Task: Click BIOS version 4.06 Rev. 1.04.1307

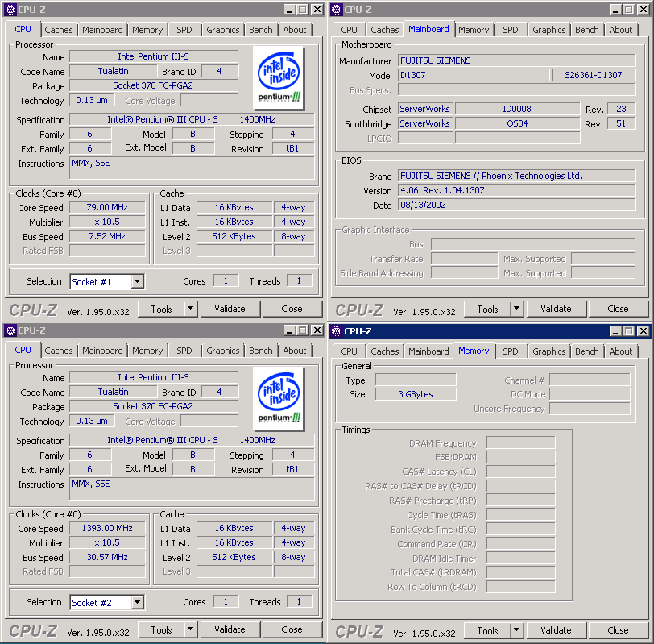Action: pyautogui.click(x=517, y=190)
